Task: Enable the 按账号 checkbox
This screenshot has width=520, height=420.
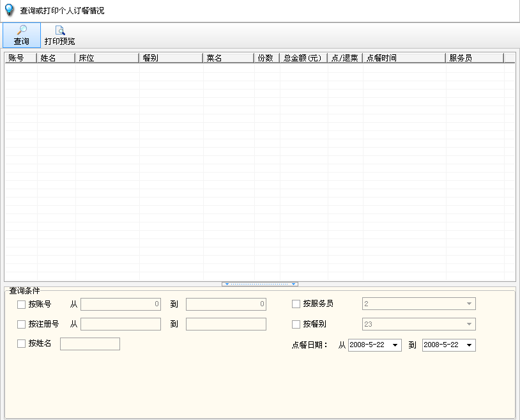Action: [22, 304]
